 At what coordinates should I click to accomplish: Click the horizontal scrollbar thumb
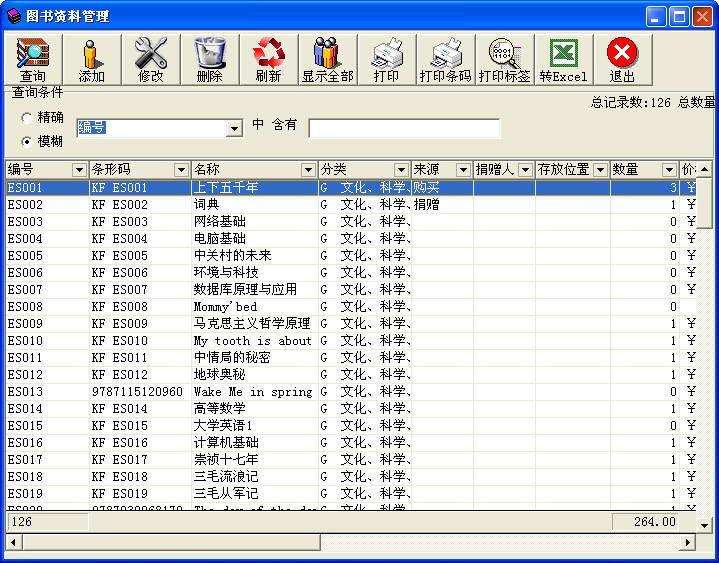coord(171,543)
